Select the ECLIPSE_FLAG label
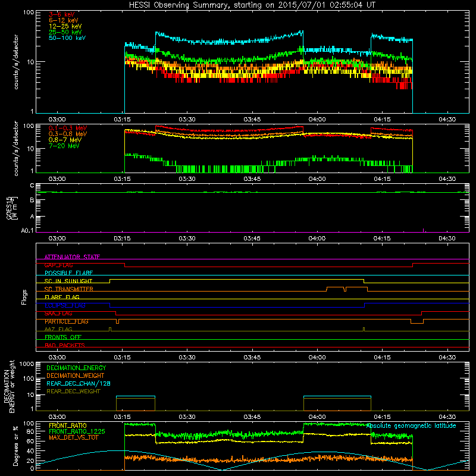 pyautogui.click(x=65, y=305)
